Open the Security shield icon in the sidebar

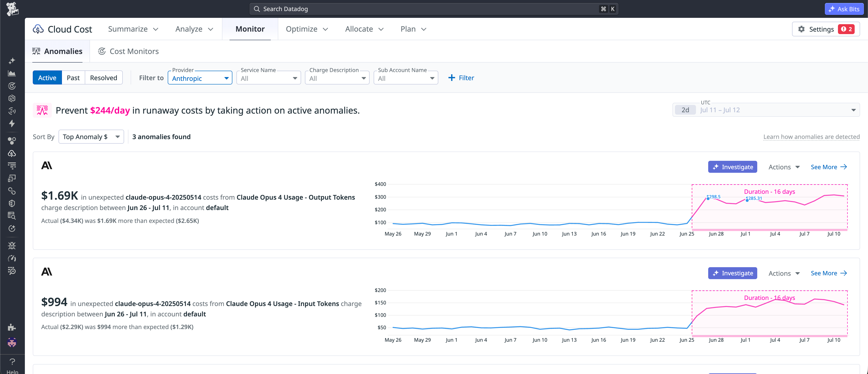(x=12, y=203)
